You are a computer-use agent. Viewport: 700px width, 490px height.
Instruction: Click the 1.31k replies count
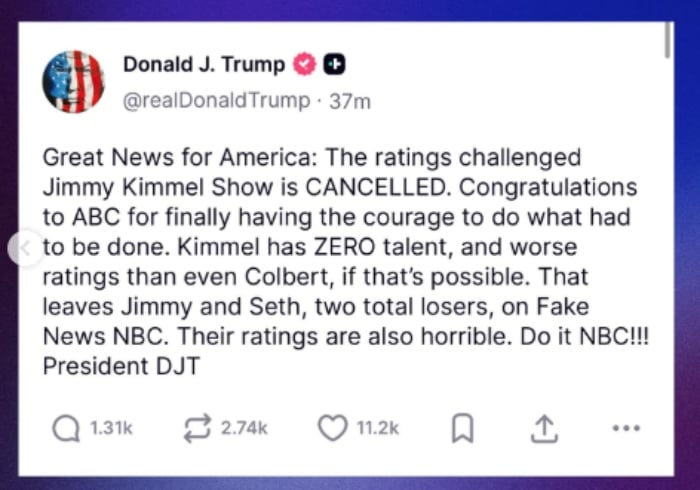click(x=111, y=428)
